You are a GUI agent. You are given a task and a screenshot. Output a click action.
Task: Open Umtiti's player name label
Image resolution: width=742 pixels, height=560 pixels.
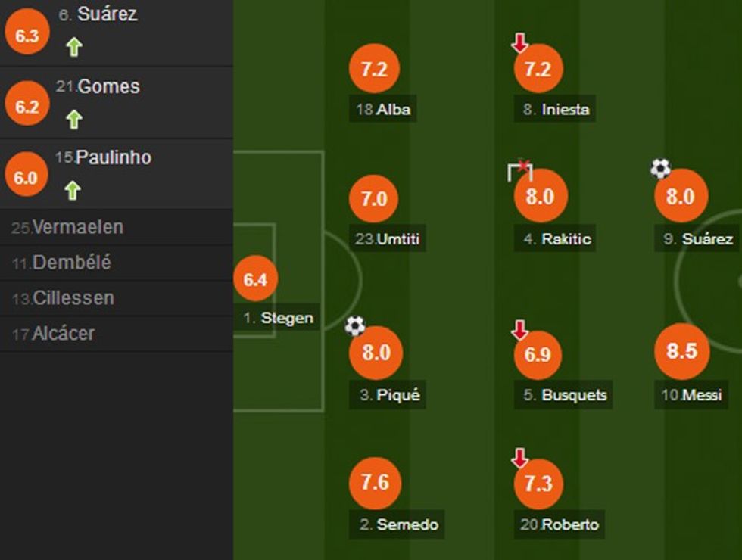pyautogui.click(x=388, y=240)
